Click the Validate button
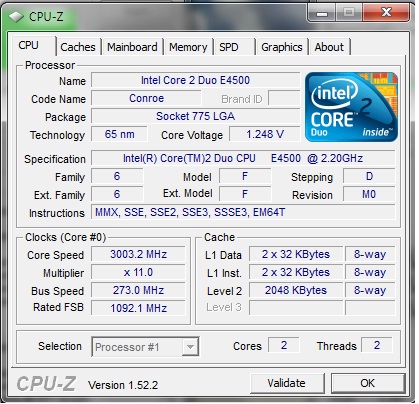419x404 pixels. coord(287,383)
